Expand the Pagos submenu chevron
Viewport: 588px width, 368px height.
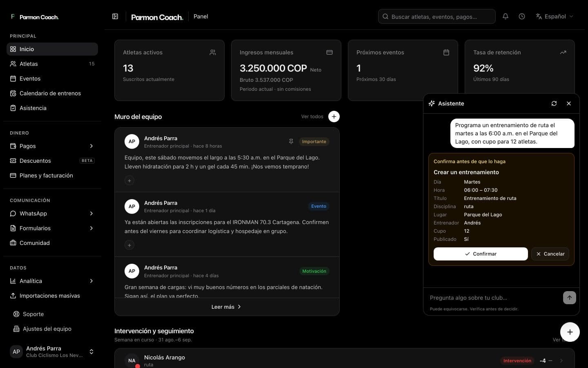91,146
